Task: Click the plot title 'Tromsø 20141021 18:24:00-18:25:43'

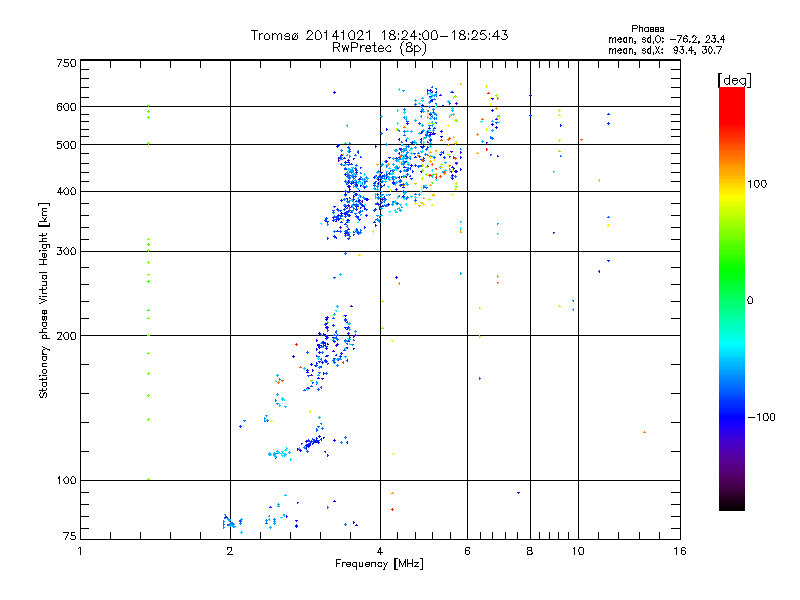Action: 379,35
